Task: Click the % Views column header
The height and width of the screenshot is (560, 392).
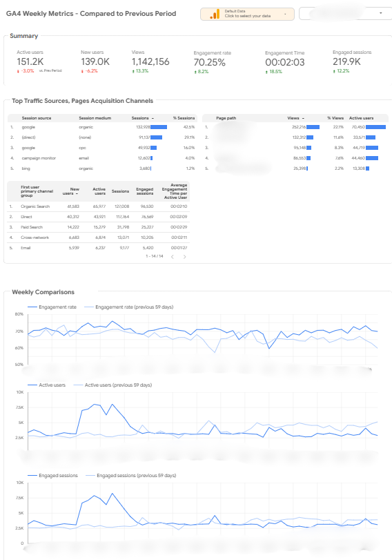Action: (335, 118)
